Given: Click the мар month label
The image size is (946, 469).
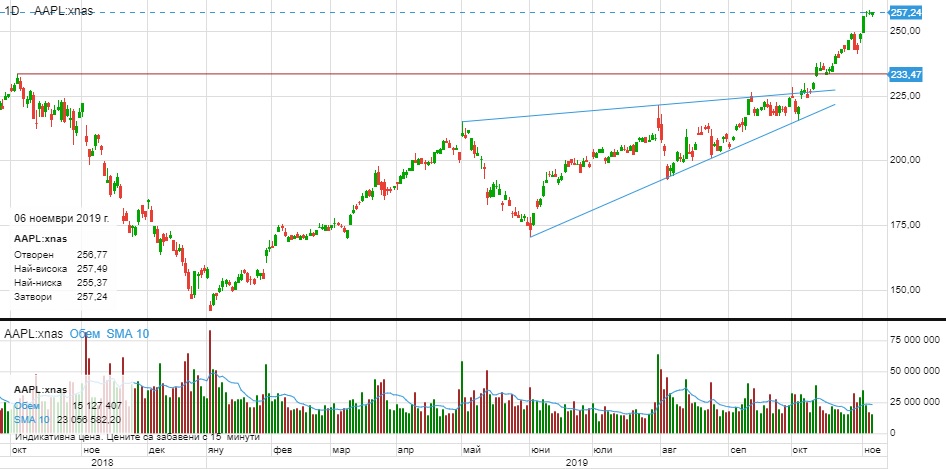Looking at the screenshot, I should click(340, 450).
